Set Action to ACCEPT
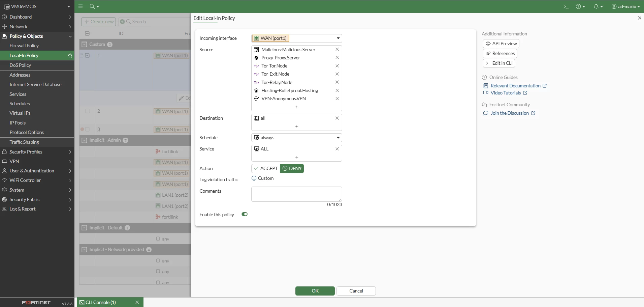This screenshot has height=307, width=644. pyautogui.click(x=266, y=168)
